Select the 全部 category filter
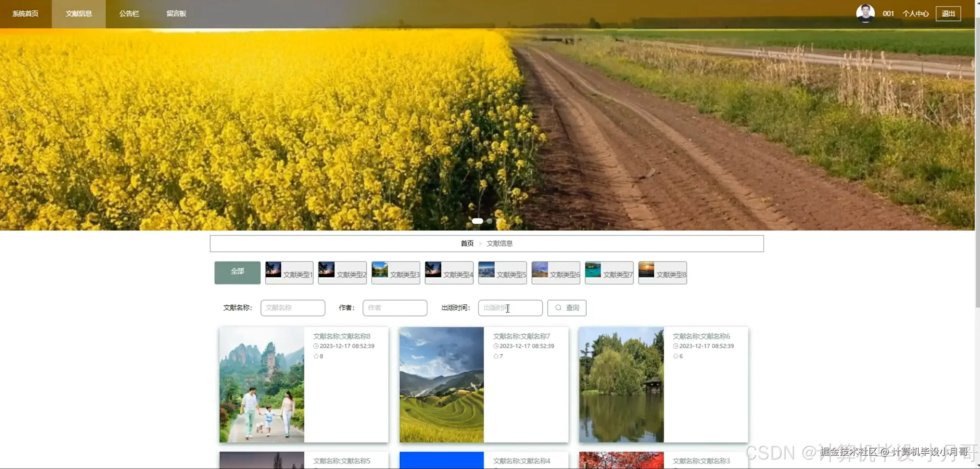Image resolution: width=980 pixels, height=469 pixels. click(x=237, y=272)
